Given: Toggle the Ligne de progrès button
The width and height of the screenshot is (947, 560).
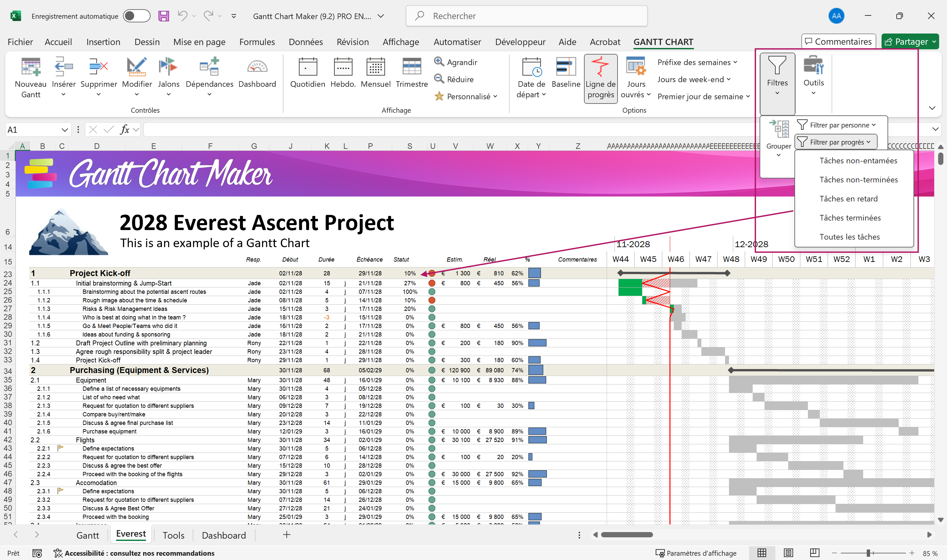Looking at the screenshot, I should pyautogui.click(x=600, y=78).
